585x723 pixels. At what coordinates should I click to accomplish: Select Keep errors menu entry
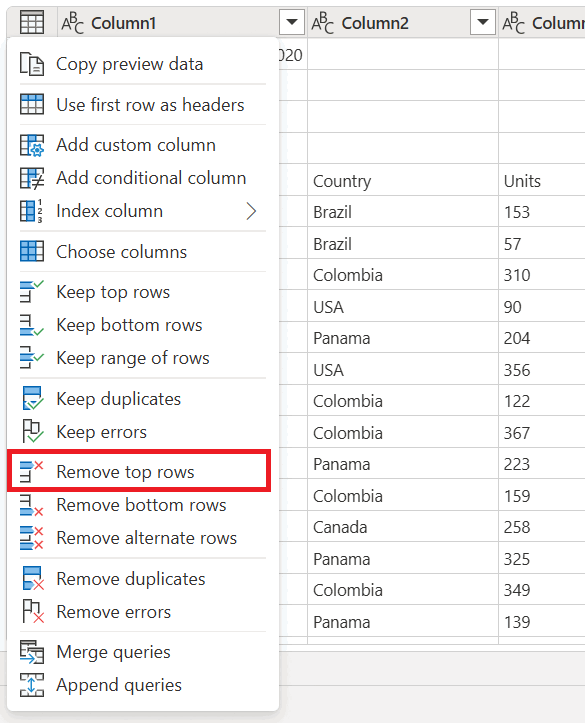tap(143, 432)
